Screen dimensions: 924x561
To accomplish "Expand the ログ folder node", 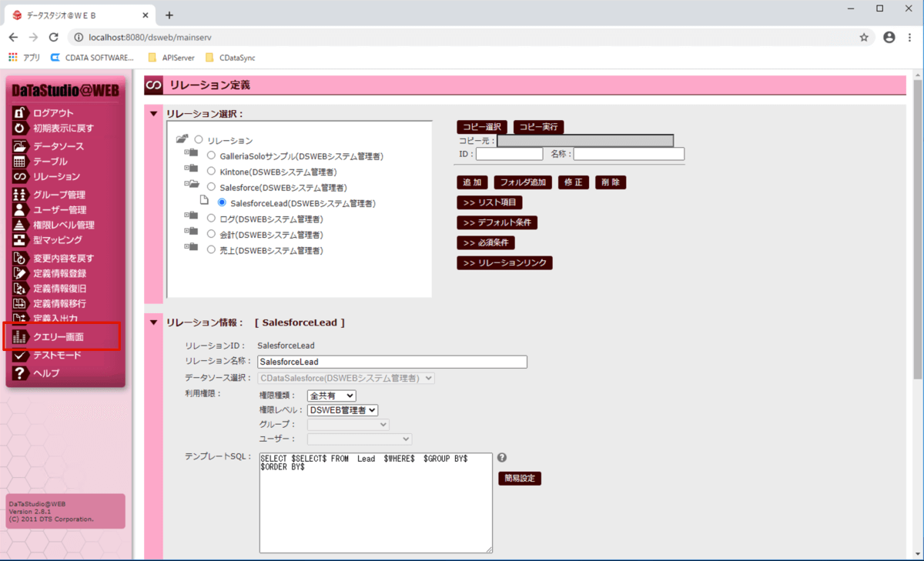I will pos(186,215).
